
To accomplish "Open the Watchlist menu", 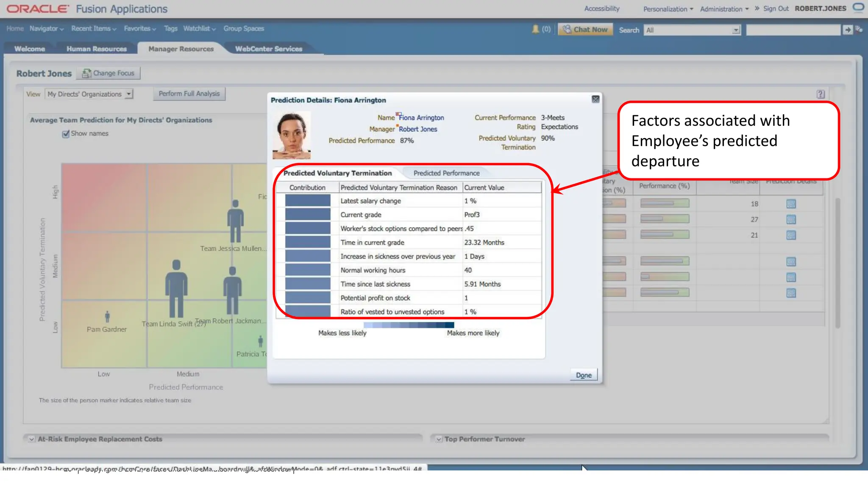I will pos(200,29).
